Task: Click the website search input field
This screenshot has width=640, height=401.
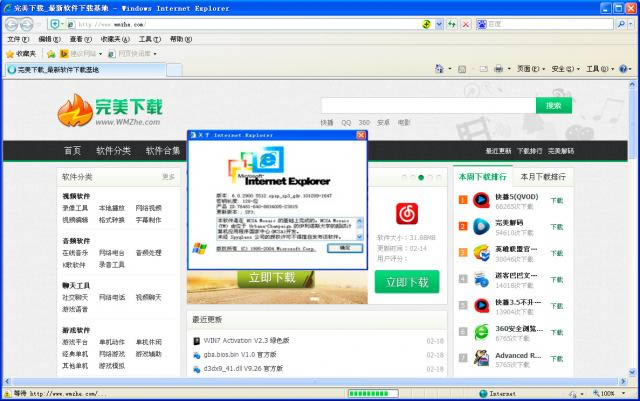Action: click(x=428, y=106)
